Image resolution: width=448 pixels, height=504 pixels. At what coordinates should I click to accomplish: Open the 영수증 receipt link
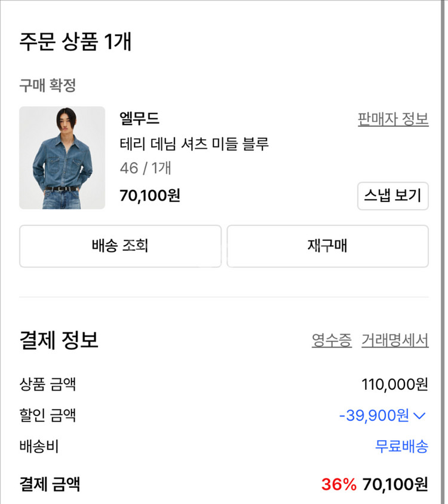coord(332,341)
